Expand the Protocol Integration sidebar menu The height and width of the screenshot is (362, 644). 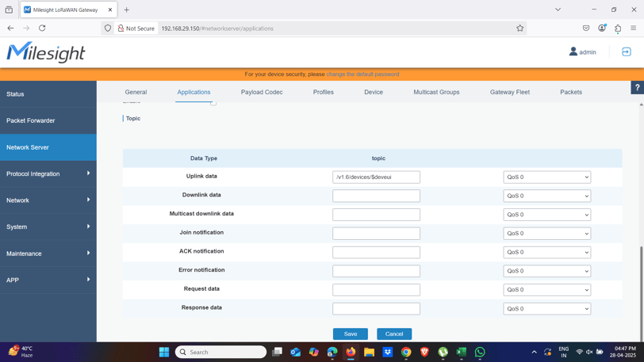click(48, 173)
